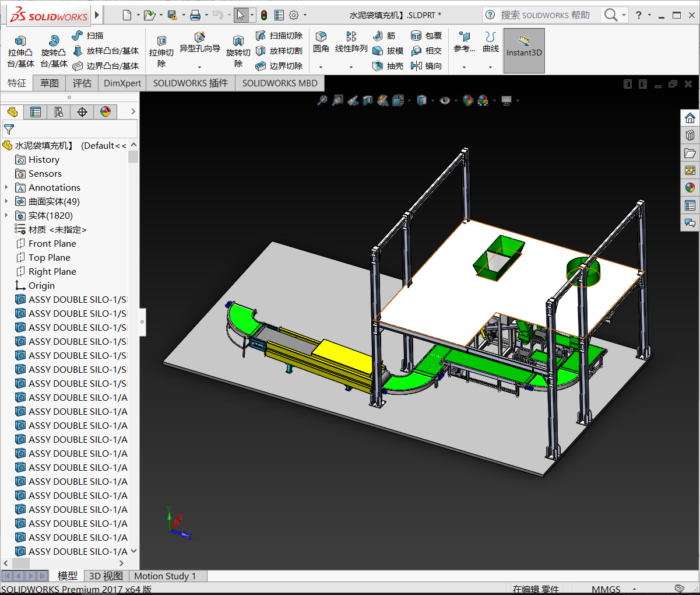700x595 pixels.
Task: Activate the Extruded Cut (拉伸切除) tool
Action: 161,51
